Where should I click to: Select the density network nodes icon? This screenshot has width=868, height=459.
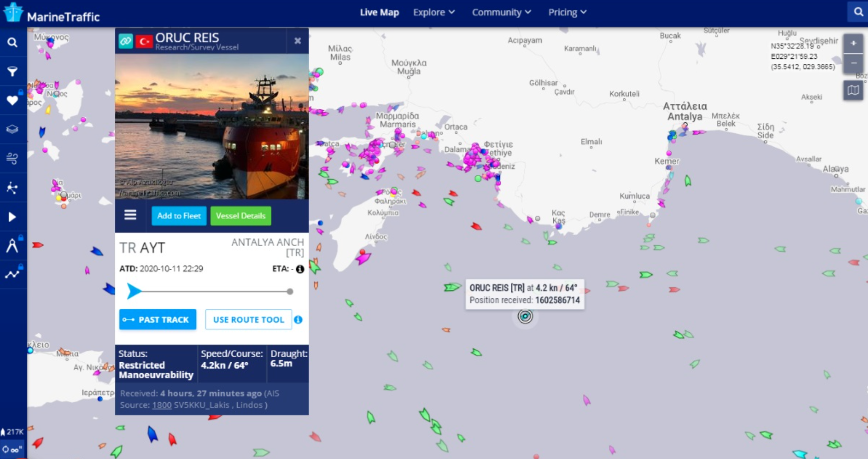tap(12, 188)
